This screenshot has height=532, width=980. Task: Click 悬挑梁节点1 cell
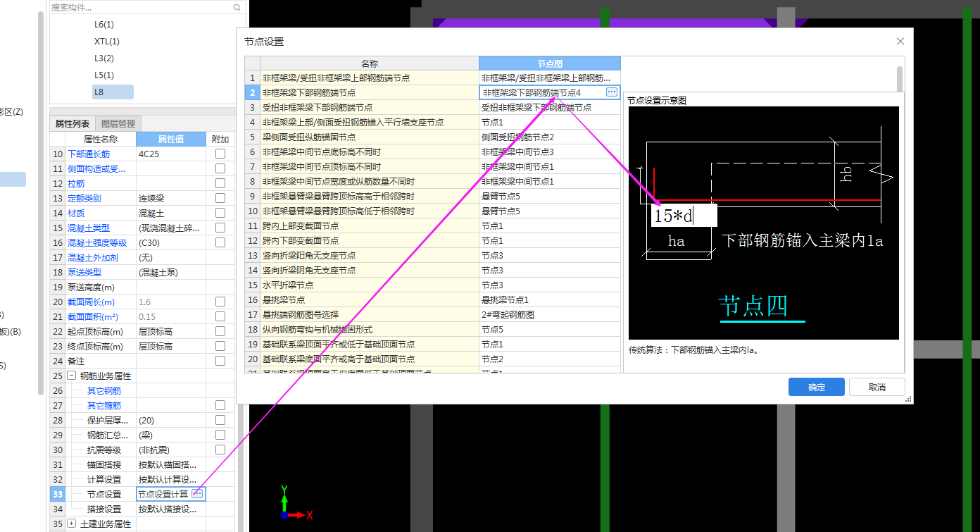(x=550, y=299)
